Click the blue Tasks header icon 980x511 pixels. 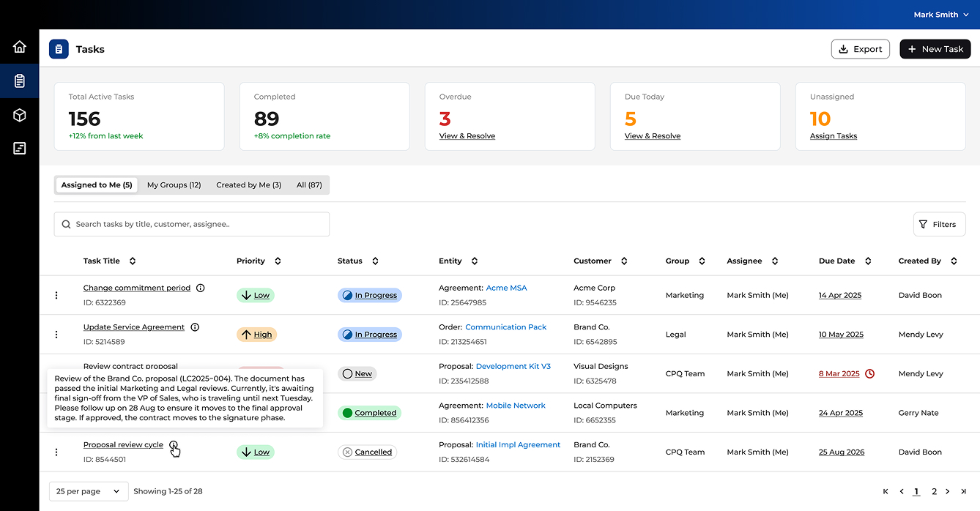[x=59, y=49]
